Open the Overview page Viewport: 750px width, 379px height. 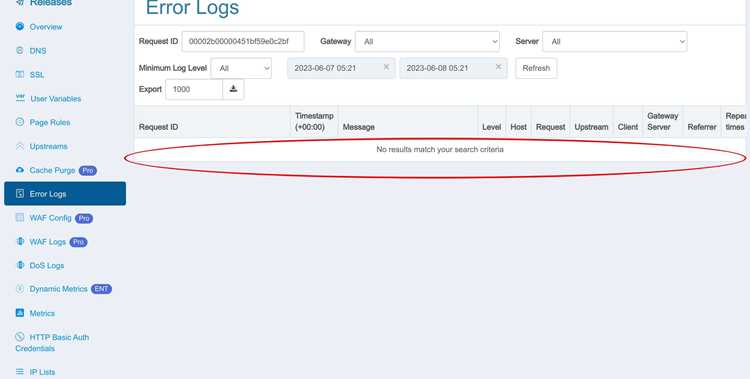(x=46, y=27)
